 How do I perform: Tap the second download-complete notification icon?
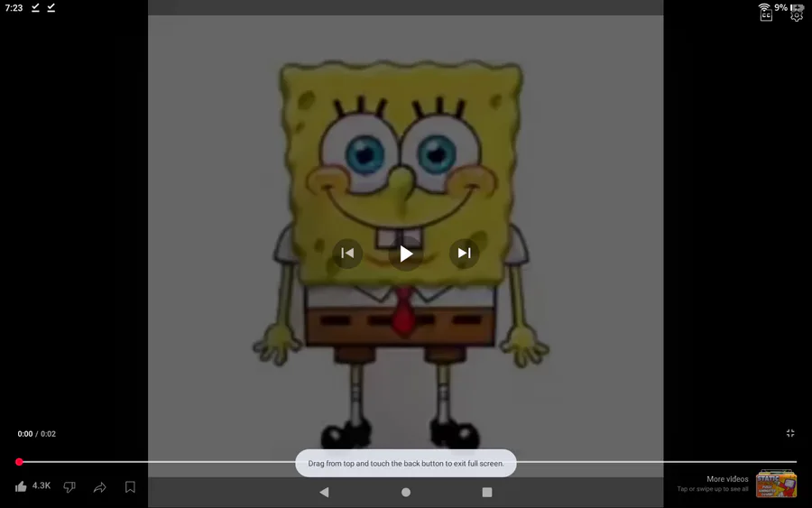51,8
